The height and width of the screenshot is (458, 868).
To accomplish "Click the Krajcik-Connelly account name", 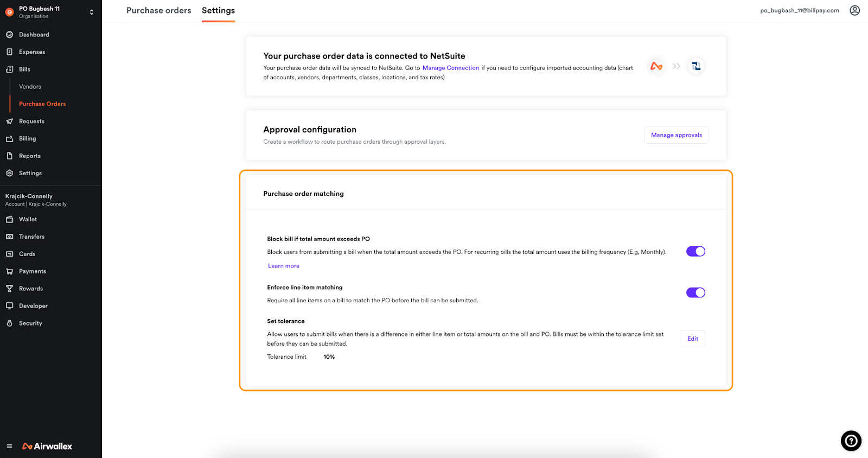I will [29, 196].
